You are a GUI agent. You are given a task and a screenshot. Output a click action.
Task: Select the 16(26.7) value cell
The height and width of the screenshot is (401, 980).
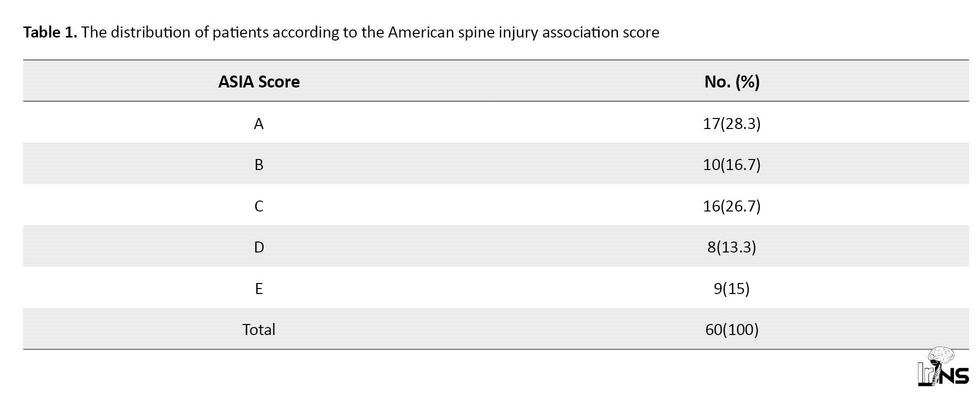[x=732, y=206]
